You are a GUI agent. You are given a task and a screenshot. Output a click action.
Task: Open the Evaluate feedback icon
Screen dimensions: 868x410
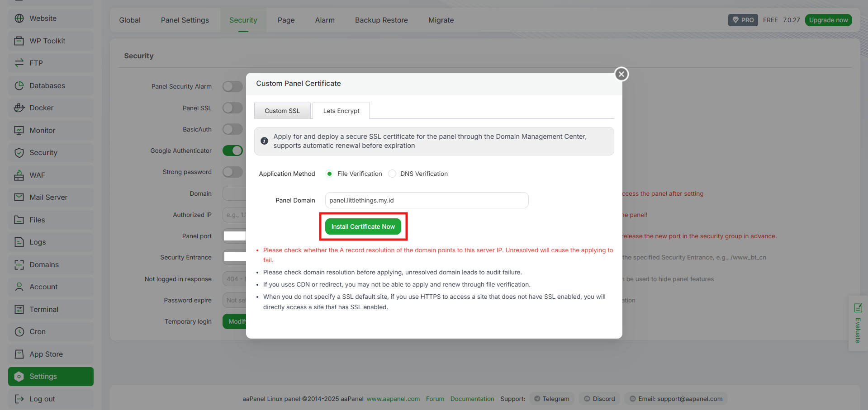coord(858,308)
